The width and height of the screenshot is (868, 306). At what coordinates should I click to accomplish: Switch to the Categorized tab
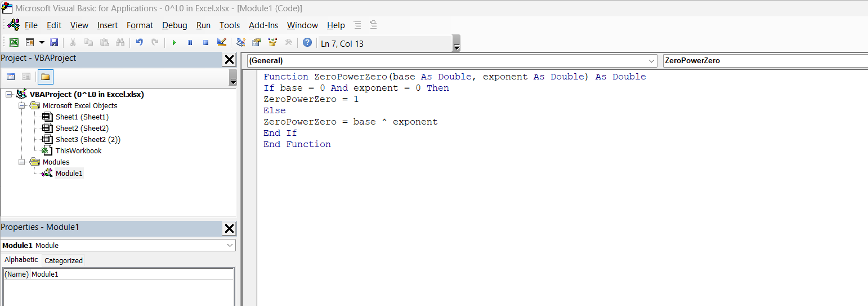coord(64,260)
